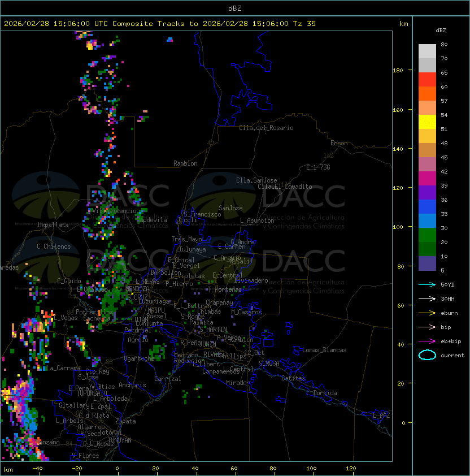Click the 'dBZ' title at the top

pos(235,8)
